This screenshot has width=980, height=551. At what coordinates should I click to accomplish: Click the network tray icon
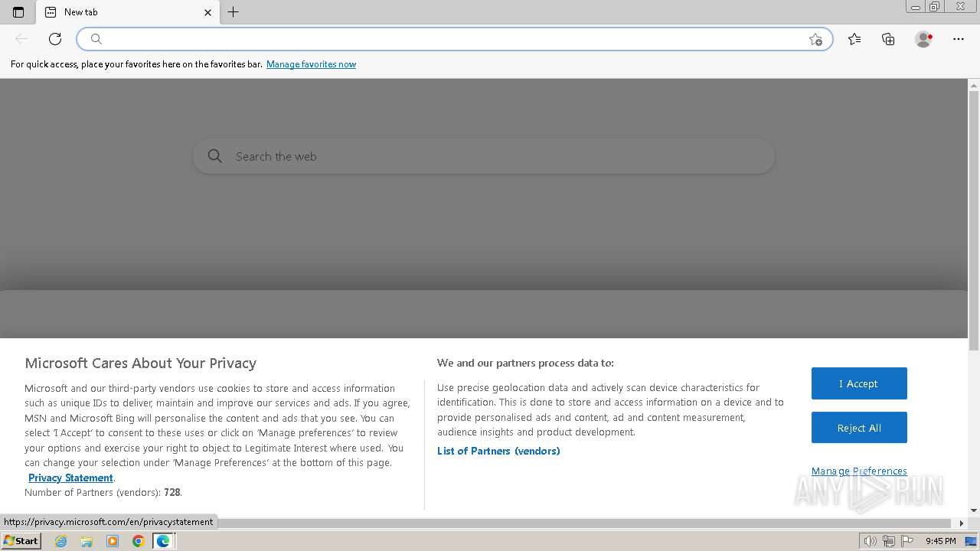click(x=888, y=541)
